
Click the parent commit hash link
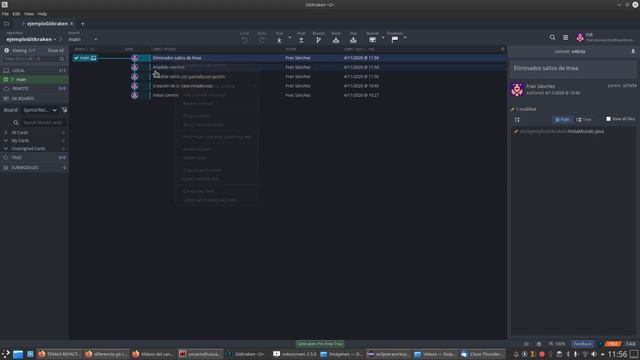(629, 86)
